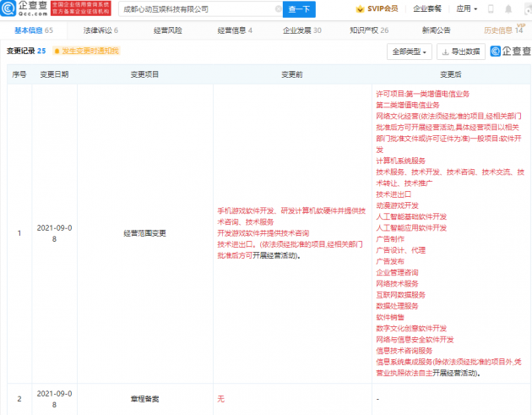Open the SVIP crown icon
This screenshot has height=415, width=532.
(x=360, y=9)
